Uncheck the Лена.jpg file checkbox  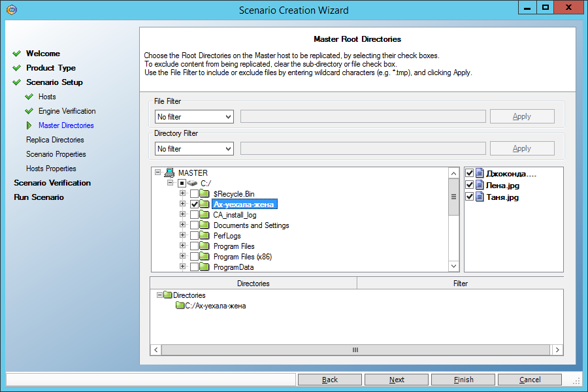click(x=469, y=185)
